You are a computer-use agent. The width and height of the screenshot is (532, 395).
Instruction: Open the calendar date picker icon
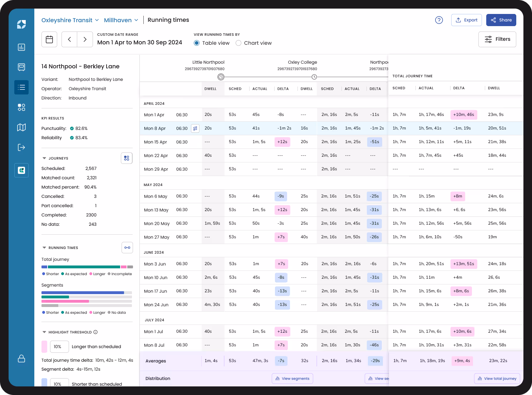coord(49,39)
